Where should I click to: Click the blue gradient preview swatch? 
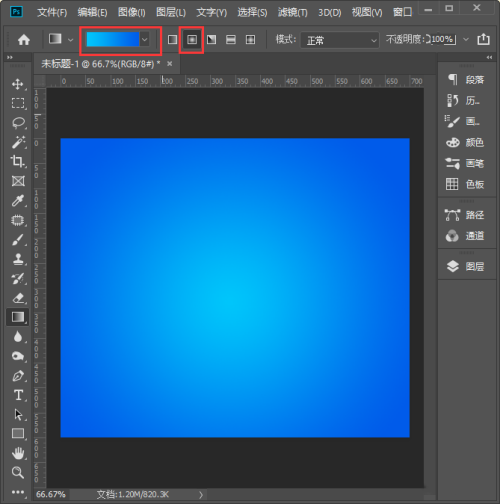[x=113, y=40]
